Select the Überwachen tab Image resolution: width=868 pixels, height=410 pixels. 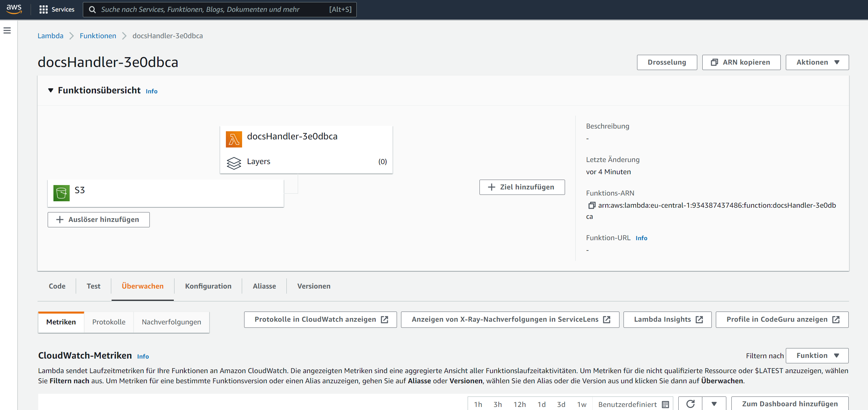click(x=143, y=286)
